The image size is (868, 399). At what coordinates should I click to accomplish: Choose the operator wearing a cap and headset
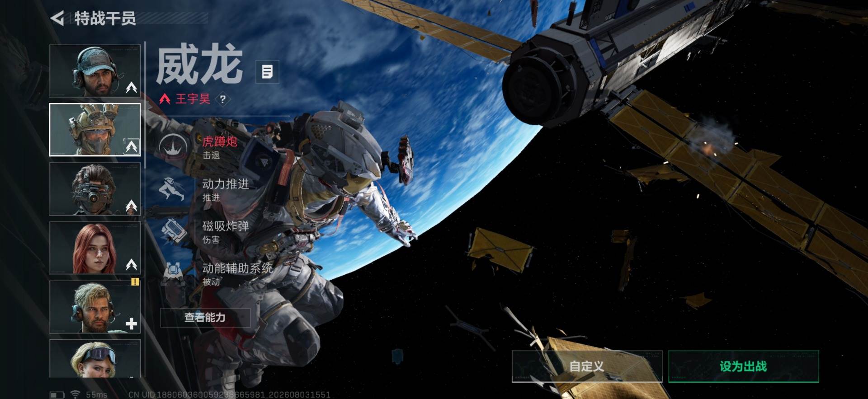95,71
